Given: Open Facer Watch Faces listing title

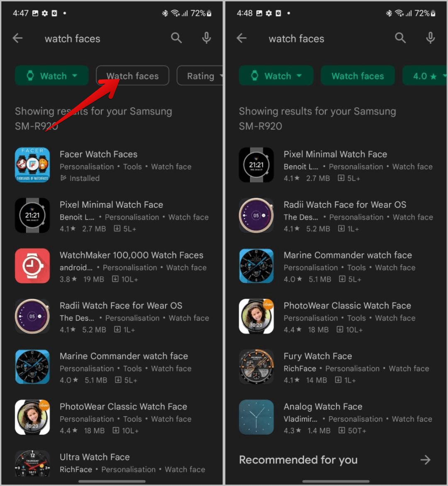Looking at the screenshot, I should point(99,154).
